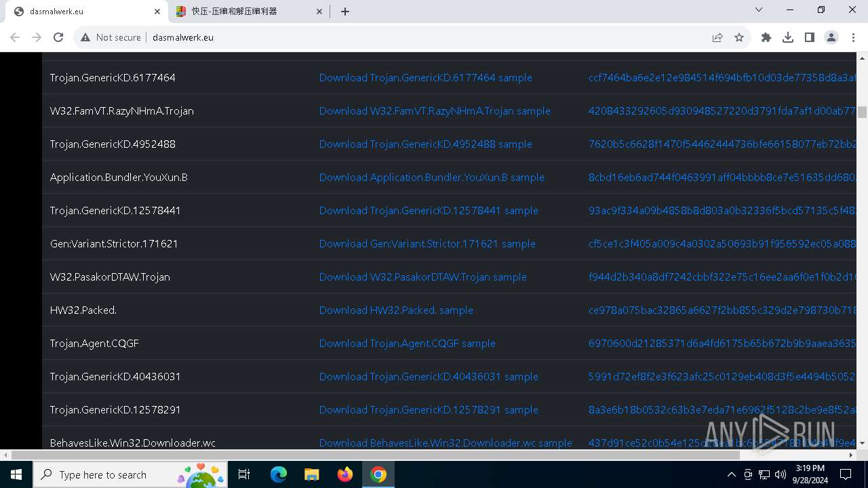Open the Windows Start menu
868x488 pixels.
[16, 474]
